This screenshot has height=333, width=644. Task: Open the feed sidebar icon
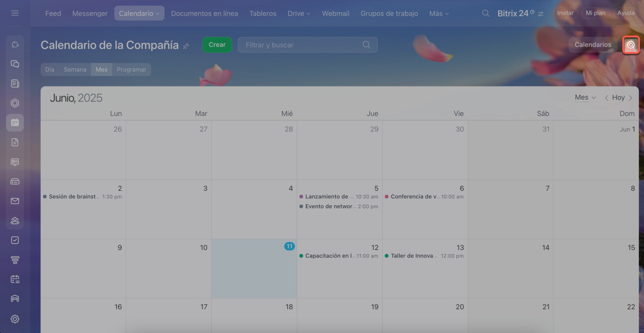[x=15, y=84]
